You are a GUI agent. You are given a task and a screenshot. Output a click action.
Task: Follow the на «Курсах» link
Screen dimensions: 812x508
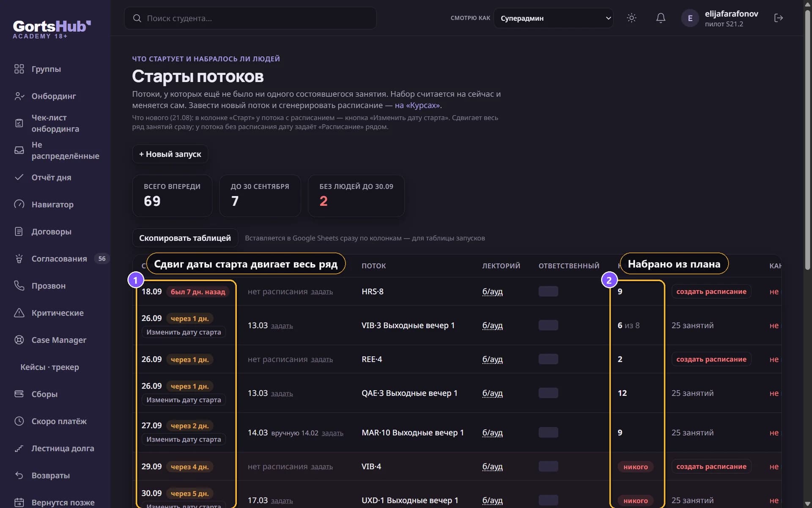417,105
